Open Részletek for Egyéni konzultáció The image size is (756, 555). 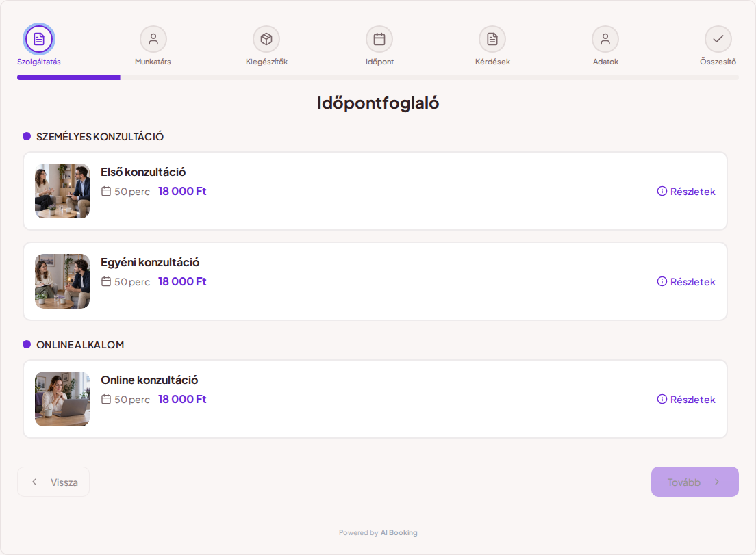[686, 281]
